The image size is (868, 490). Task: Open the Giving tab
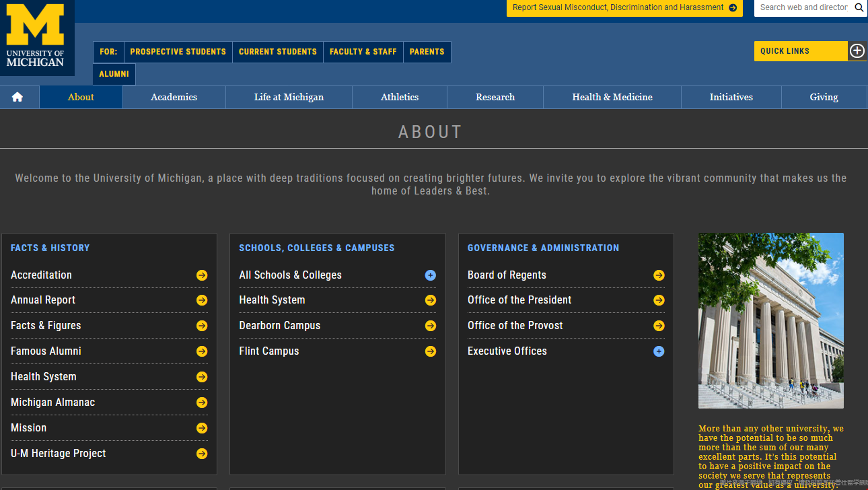(x=824, y=97)
